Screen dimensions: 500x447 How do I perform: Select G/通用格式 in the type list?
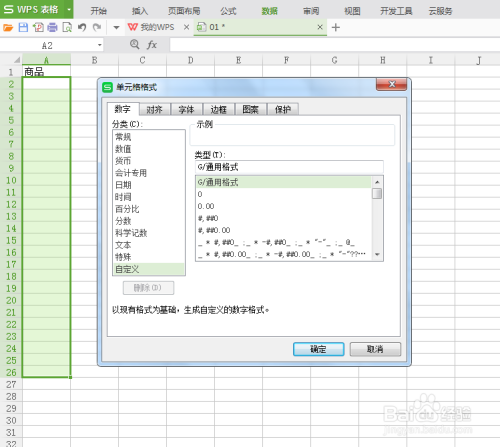[283, 182]
